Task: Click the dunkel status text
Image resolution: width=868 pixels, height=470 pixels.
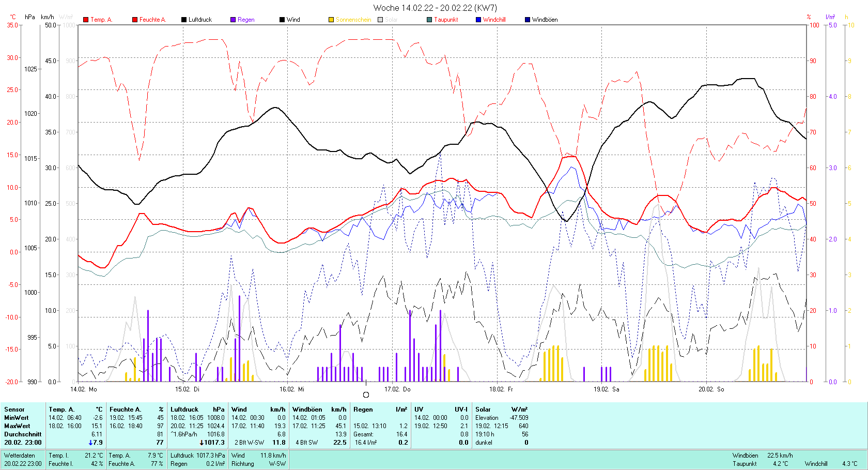Action: pyautogui.click(x=484, y=443)
